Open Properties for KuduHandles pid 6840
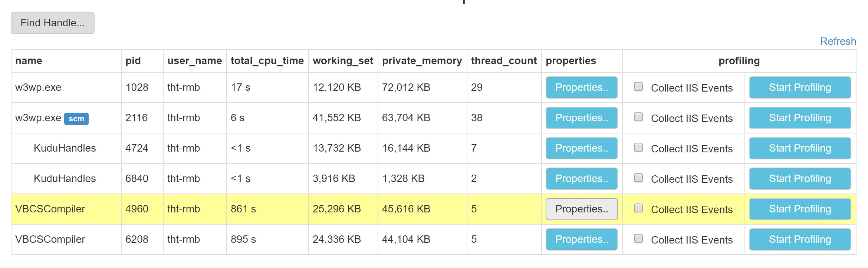The width and height of the screenshot is (868, 268). 581,179
